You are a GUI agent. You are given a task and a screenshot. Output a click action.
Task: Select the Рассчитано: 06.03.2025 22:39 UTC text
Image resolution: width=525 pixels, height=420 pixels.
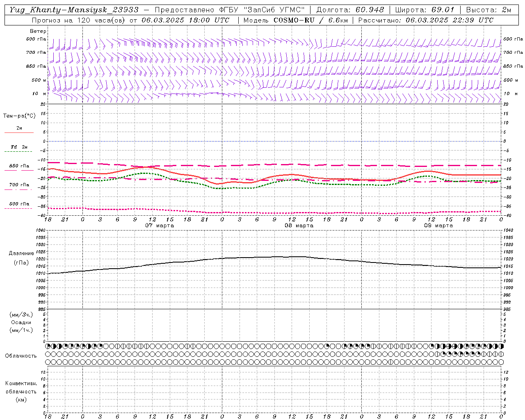pos(426,20)
